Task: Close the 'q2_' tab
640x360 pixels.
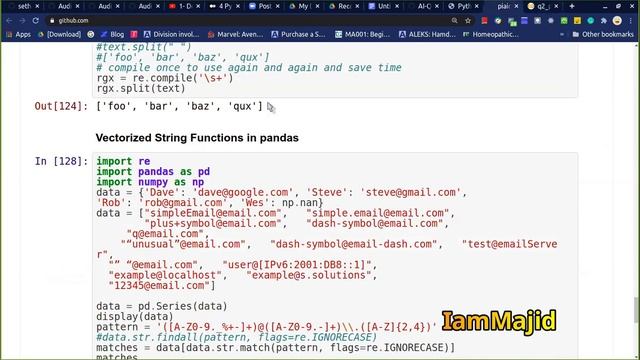Action: [556, 6]
